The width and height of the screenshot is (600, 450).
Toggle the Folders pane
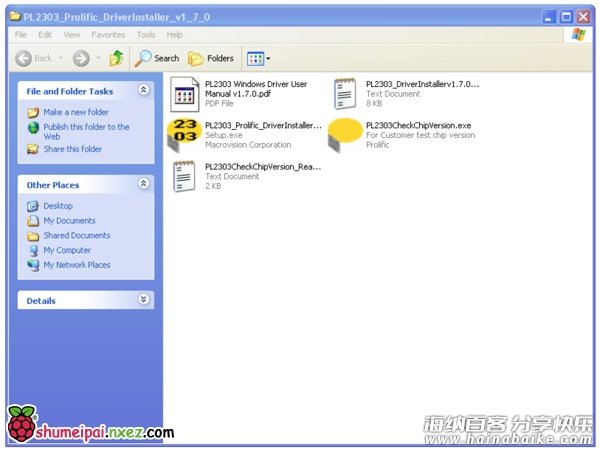(211, 58)
